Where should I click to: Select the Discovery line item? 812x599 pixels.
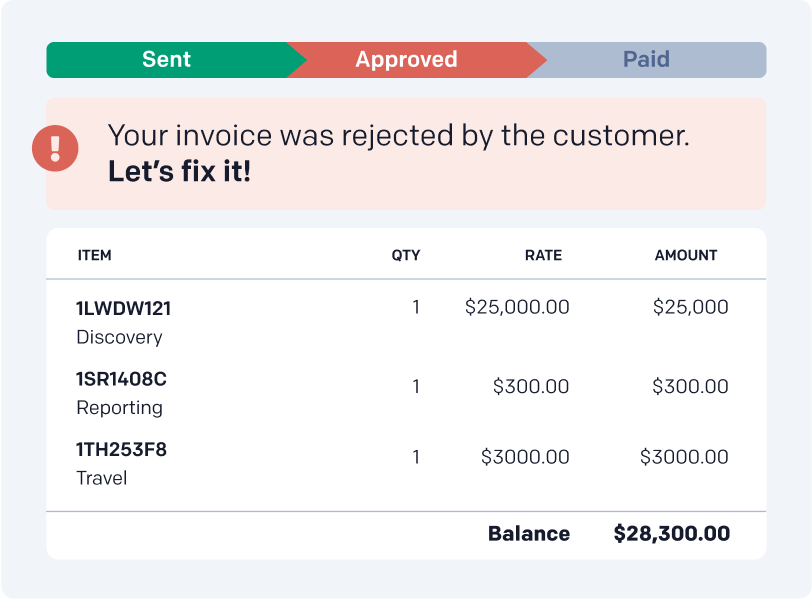(x=119, y=337)
